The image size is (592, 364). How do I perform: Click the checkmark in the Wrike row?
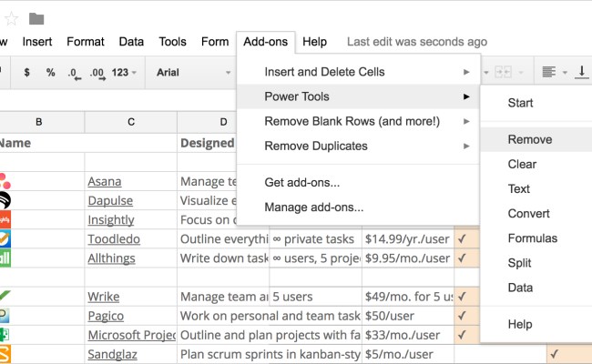pos(462,297)
